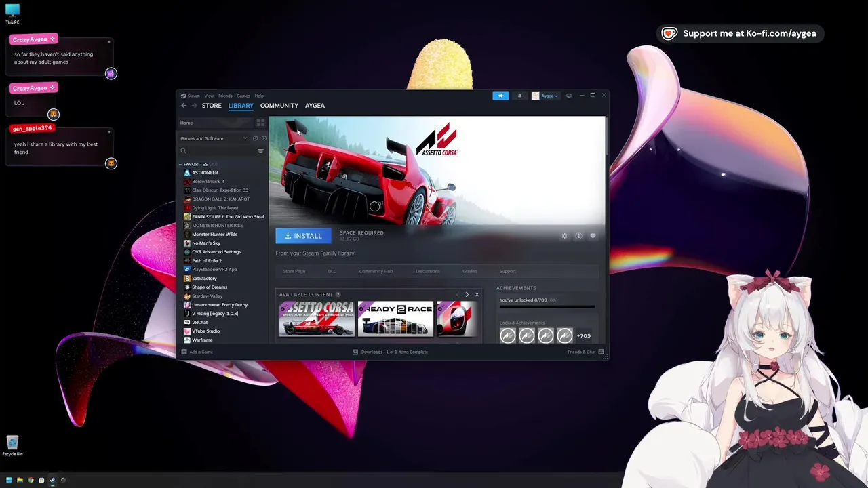Image resolution: width=868 pixels, height=488 pixels.
Task: Toggle Assetto Corsa as favorite heart
Action: 593,236
